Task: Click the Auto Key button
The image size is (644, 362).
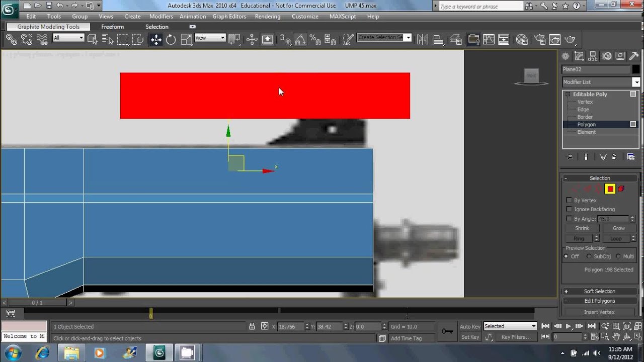Action: 470,327
